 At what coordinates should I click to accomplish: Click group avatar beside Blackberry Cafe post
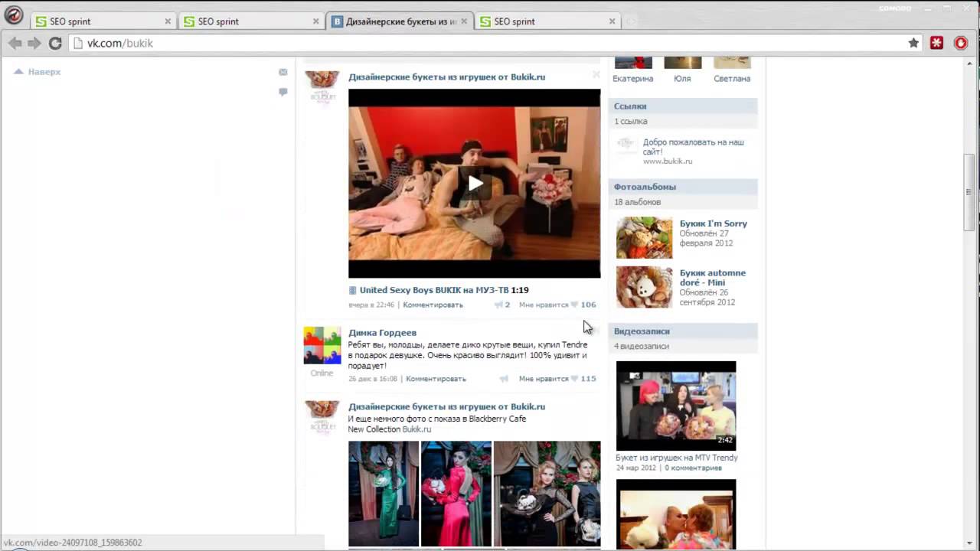coord(322,417)
